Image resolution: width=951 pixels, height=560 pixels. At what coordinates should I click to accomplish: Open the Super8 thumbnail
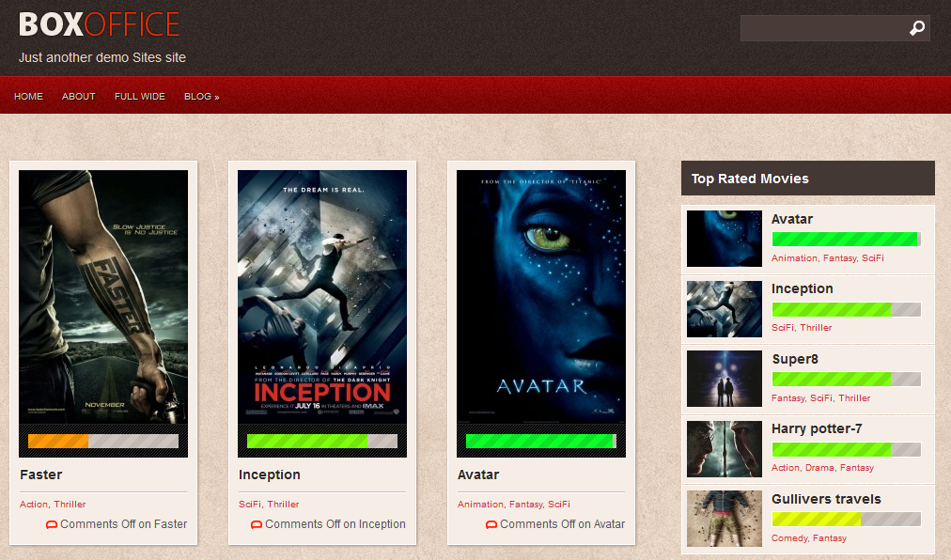[x=725, y=379]
